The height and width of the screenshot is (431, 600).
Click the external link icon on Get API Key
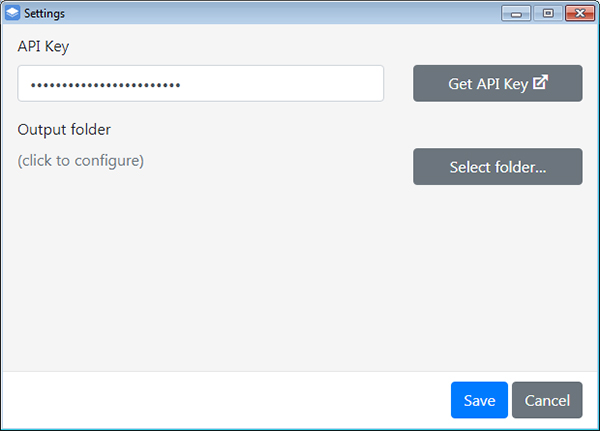click(x=540, y=83)
